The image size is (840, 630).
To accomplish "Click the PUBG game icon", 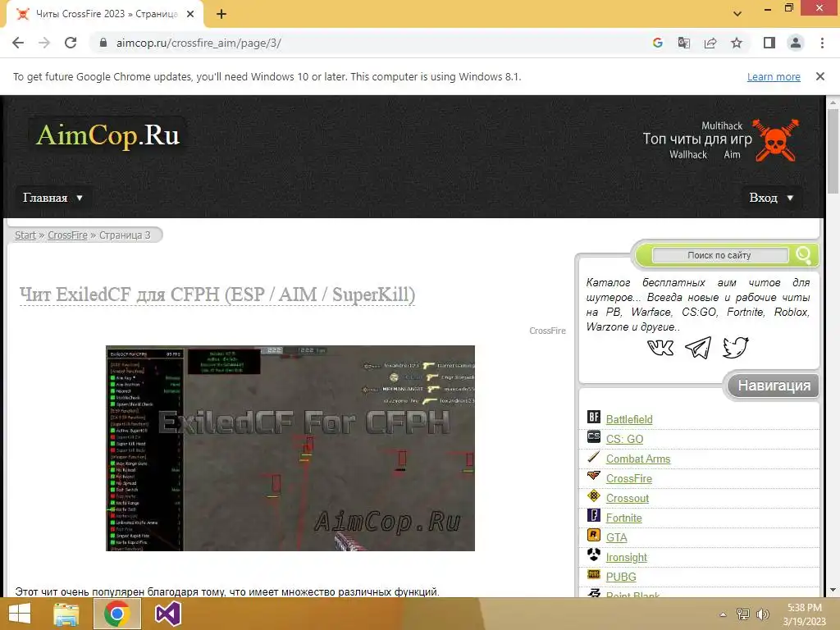I will pos(594,574).
